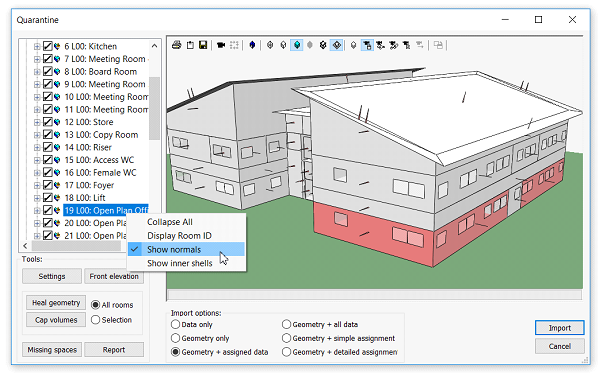Viewport: 603px width, 374px height.
Task: Expand the 18 L00: Lift tree node
Action: (37, 198)
